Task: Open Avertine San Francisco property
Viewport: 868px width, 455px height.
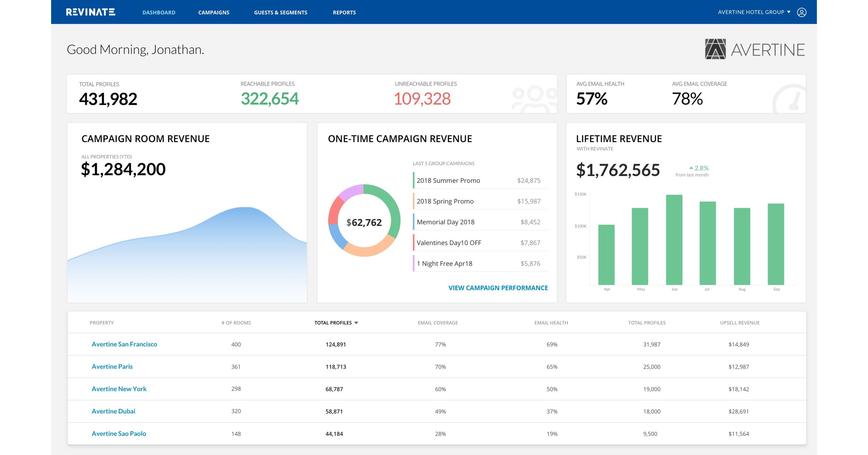Action: click(x=124, y=344)
